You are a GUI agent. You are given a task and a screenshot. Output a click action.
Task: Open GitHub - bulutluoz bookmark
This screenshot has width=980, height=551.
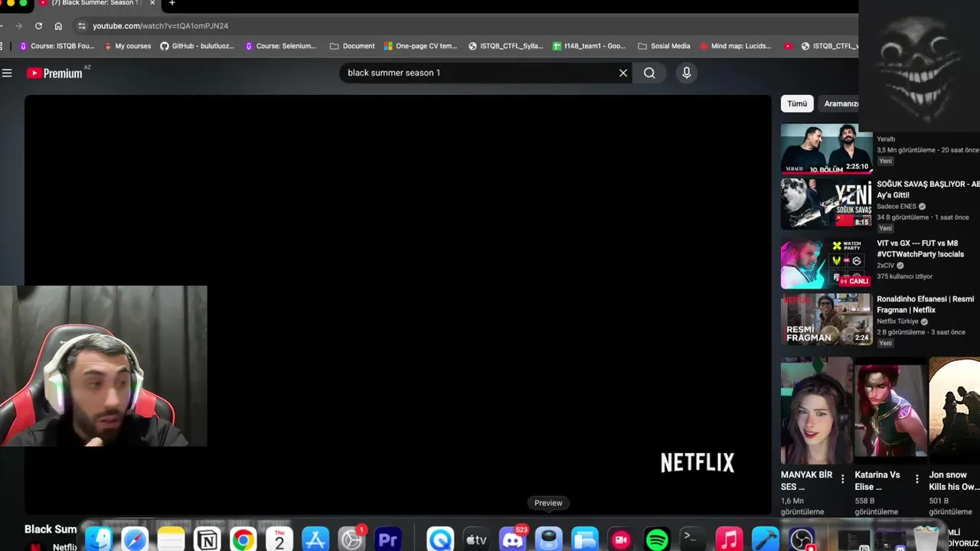point(197,46)
